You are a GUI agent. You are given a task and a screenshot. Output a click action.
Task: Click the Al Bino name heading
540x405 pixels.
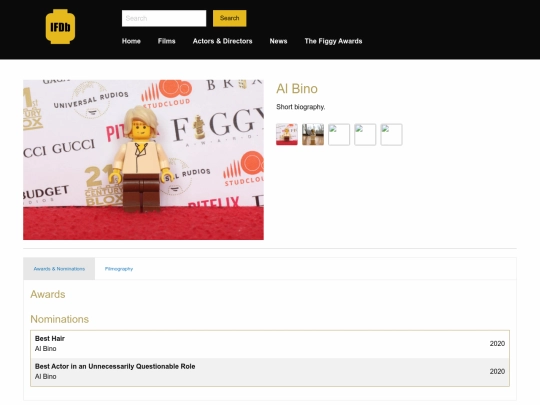point(297,89)
